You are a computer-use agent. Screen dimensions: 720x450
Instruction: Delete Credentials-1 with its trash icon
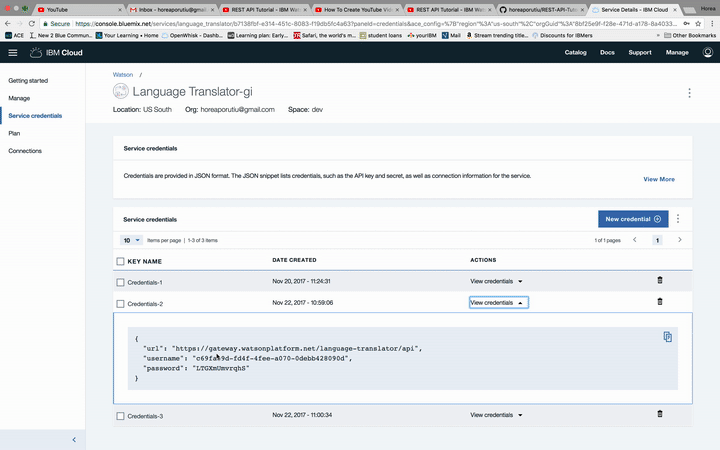coord(660,280)
